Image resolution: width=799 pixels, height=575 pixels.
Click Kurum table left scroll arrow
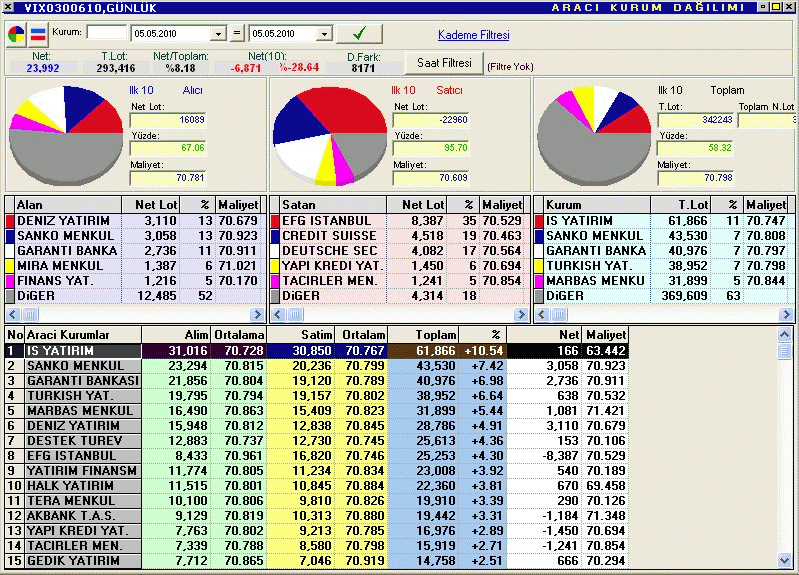coord(542,315)
